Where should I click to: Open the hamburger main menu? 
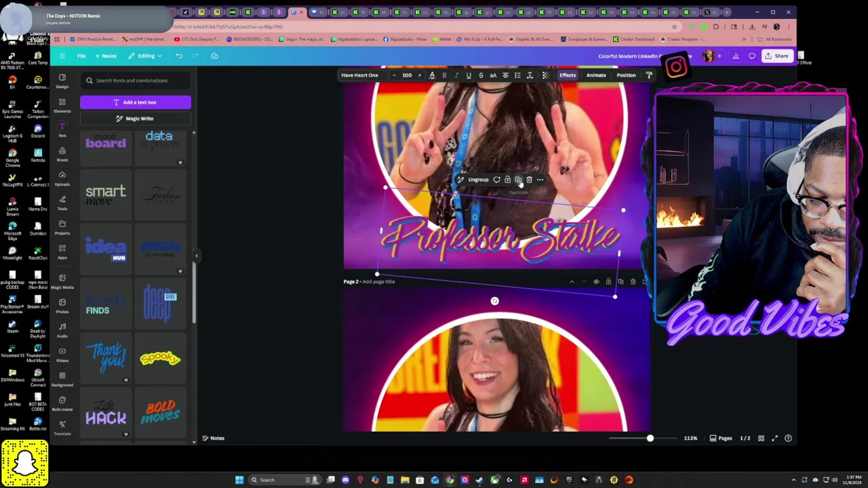[62, 56]
